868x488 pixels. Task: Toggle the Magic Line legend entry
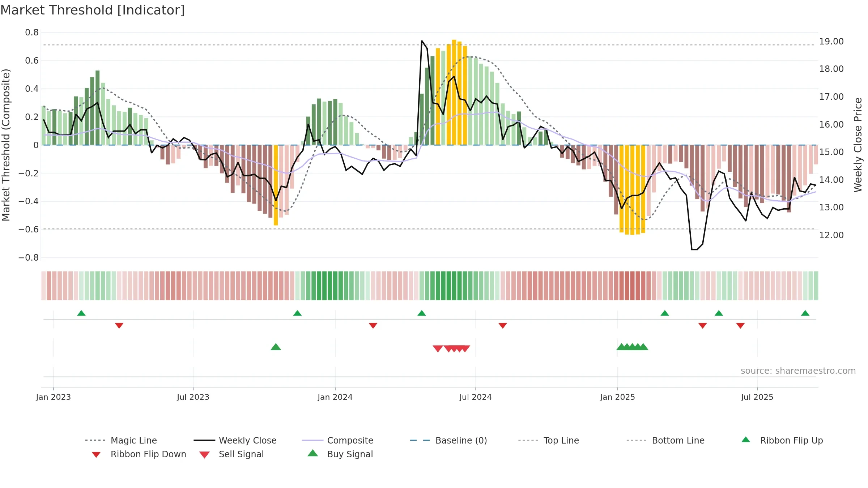tap(121, 440)
